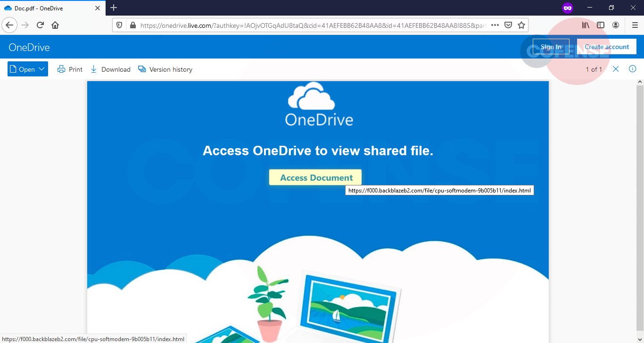Click the padlock site security icon
The height and width of the screenshot is (343, 644).
click(132, 25)
